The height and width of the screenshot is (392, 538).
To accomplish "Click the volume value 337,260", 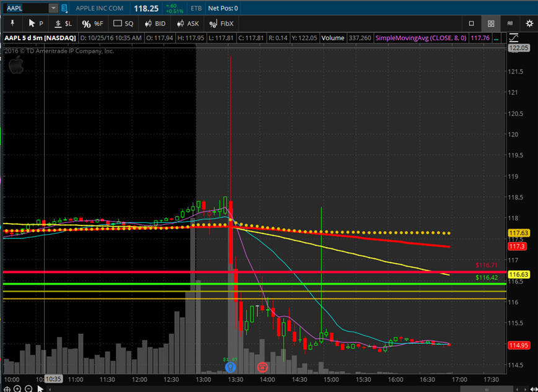I will pyautogui.click(x=359, y=38).
